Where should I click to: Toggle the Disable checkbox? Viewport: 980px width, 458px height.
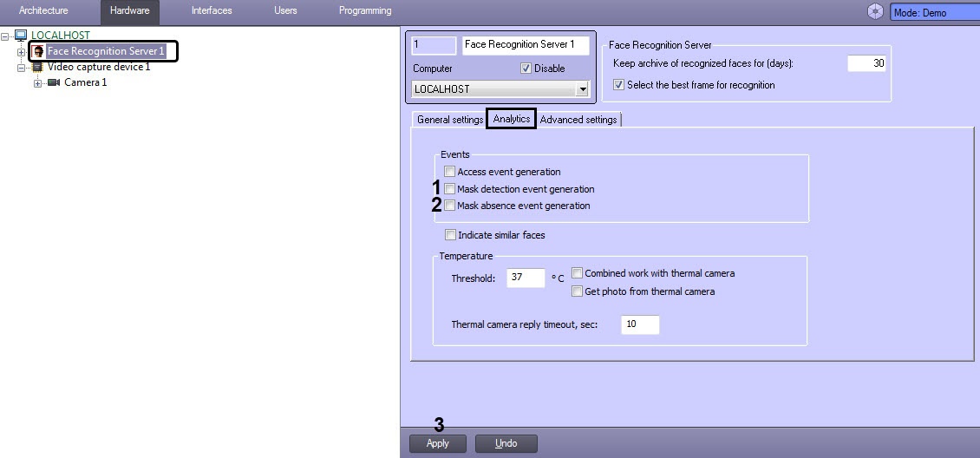click(x=526, y=69)
